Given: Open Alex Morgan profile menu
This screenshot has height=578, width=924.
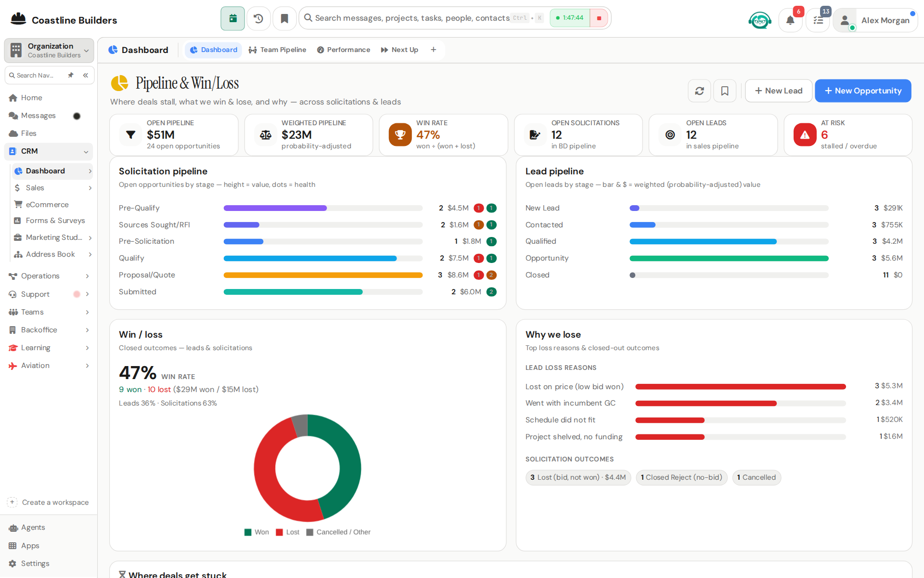Looking at the screenshot, I should [x=875, y=20].
